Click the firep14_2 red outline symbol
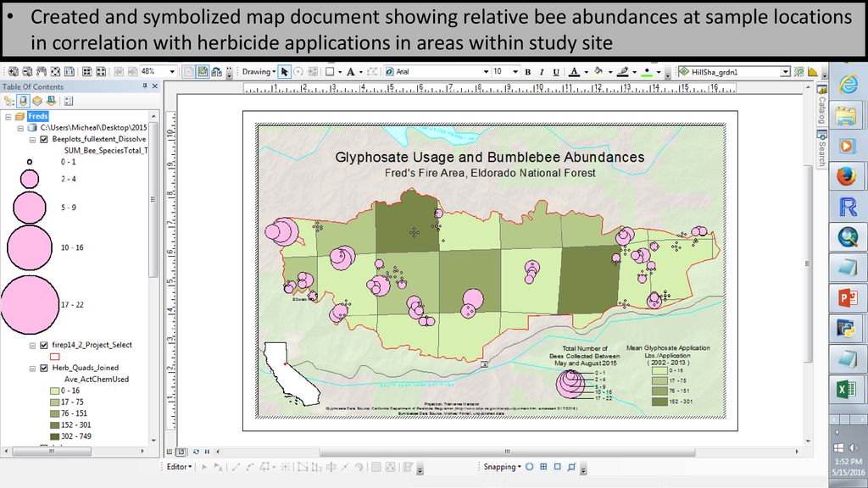Image resolution: width=868 pixels, height=488 pixels. (x=55, y=357)
